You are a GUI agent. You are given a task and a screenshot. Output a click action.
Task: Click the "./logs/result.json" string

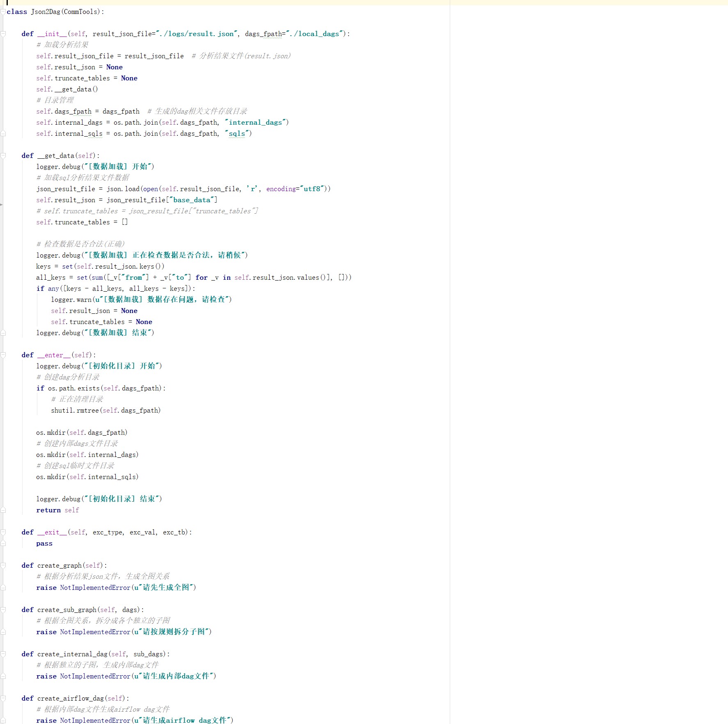tap(197, 34)
